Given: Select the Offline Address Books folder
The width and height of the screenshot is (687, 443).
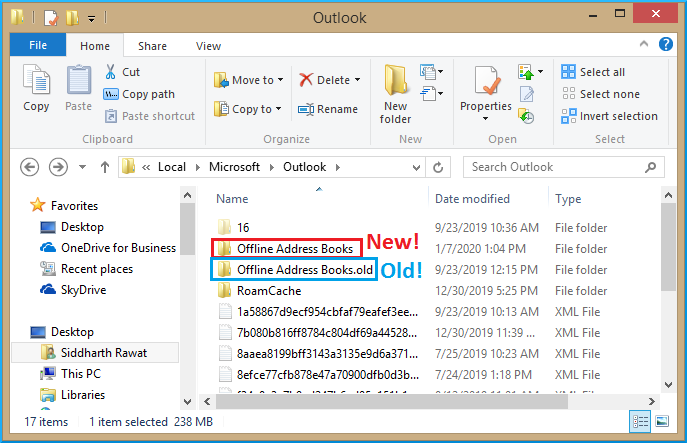Looking at the screenshot, I should point(287,248).
